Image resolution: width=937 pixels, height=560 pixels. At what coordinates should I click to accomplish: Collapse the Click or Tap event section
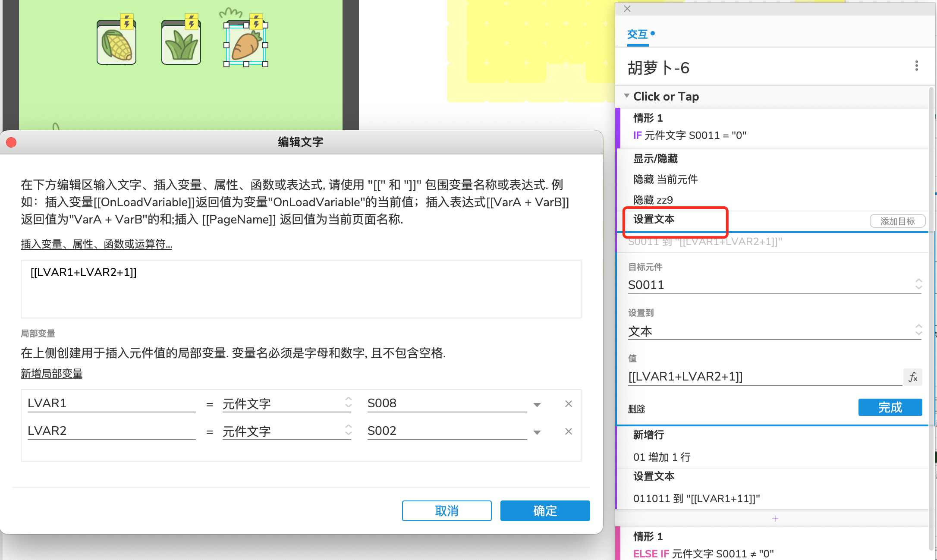[627, 96]
